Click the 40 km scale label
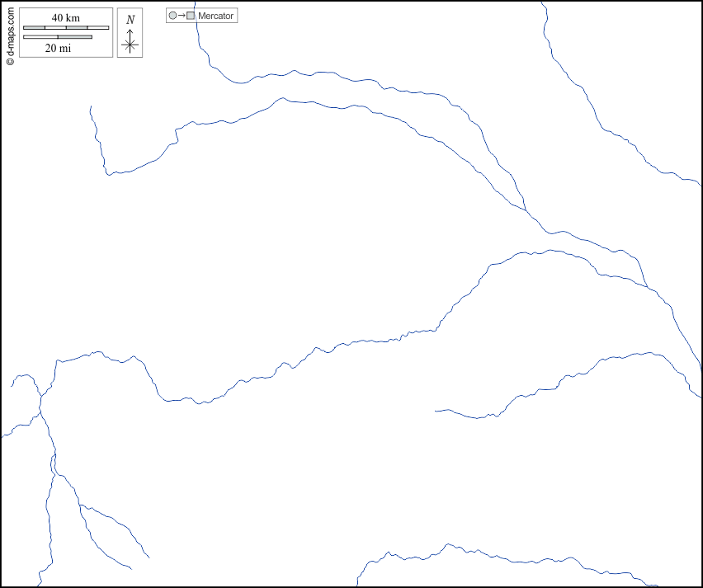The image size is (703, 588). click(x=65, y=17)
